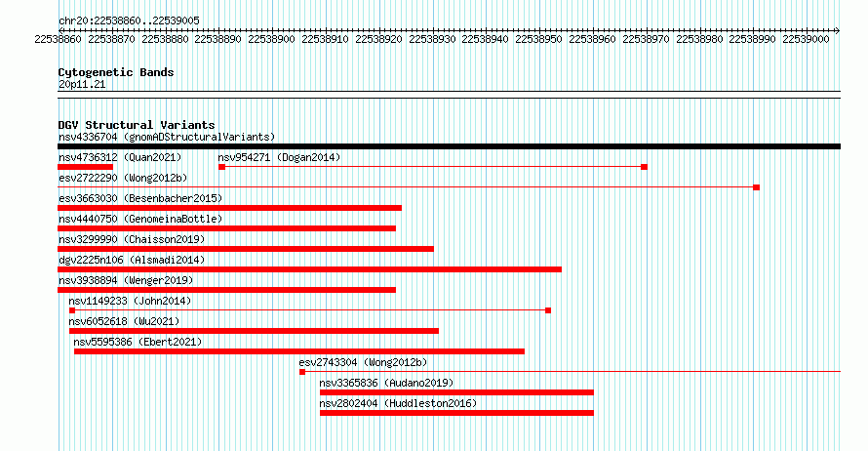Click ruler position 22538950
The image size is (868, 451).
(538, 39)
